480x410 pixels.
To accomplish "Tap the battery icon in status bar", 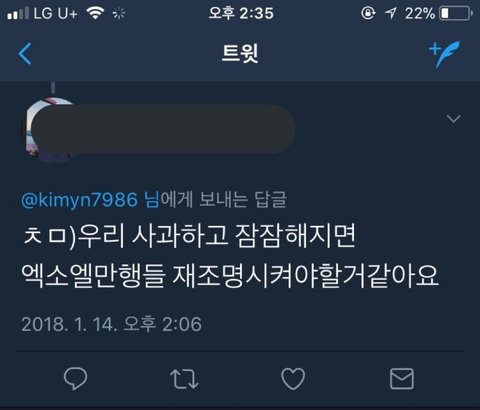I will coord(456,14).
